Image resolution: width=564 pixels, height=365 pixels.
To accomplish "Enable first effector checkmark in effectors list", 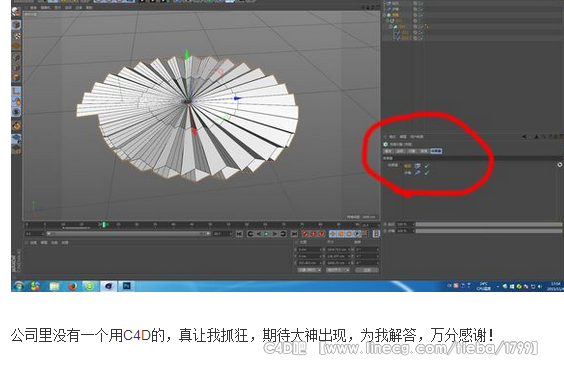I will (427, 166).
